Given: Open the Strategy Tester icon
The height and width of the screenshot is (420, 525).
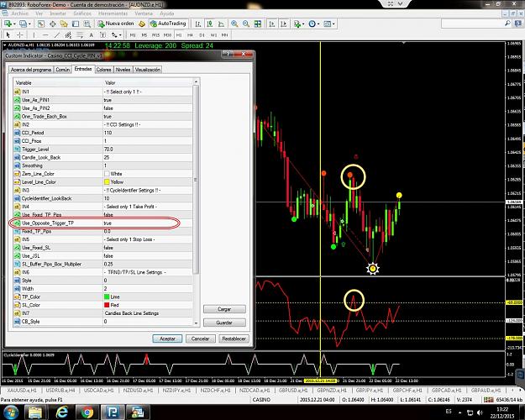Looking at the screenshot, I should click(x=87, y=24).
